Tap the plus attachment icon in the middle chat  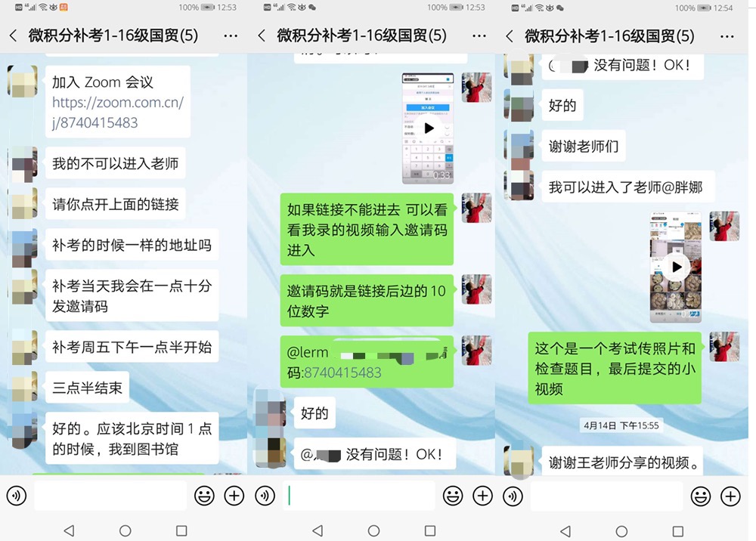click(x=482, y=496)
